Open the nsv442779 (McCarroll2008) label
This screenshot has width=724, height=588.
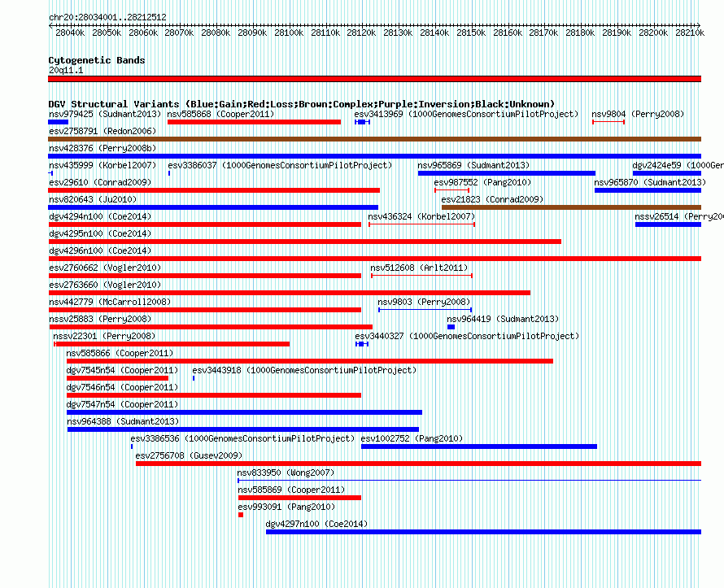[110, 302]
